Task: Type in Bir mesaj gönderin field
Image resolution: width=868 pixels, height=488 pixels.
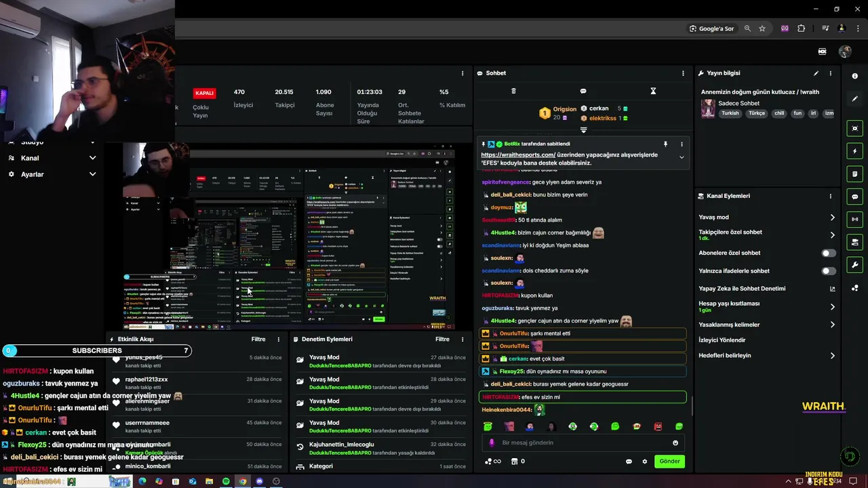Action: (x=583, y=443)
